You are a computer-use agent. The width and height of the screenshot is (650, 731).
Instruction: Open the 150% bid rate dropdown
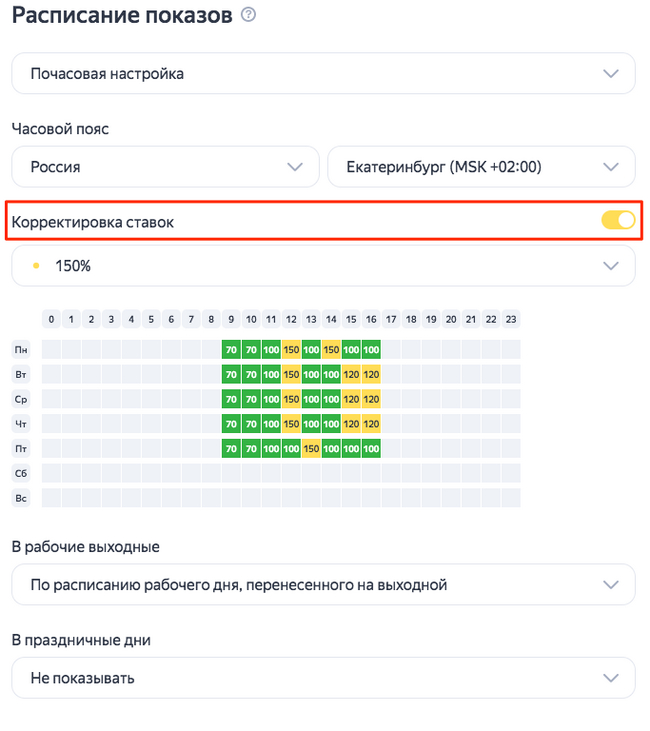tap(323, 266)
